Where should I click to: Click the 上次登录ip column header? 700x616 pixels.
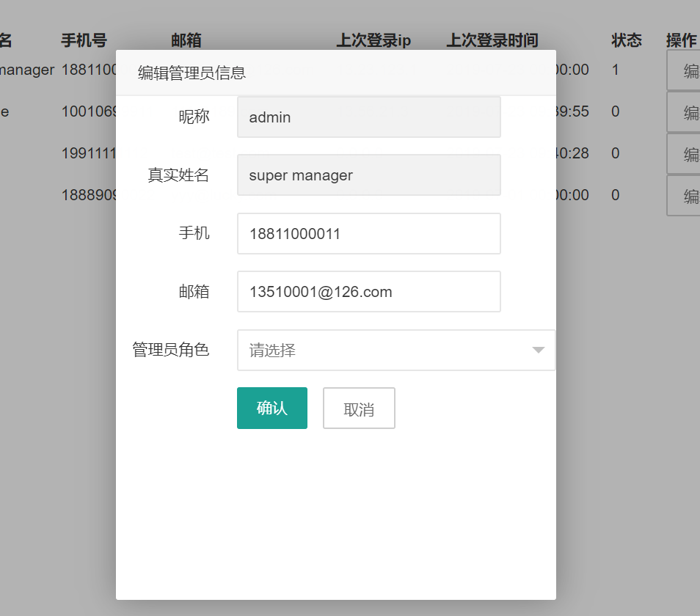click(x=373, y=40)
